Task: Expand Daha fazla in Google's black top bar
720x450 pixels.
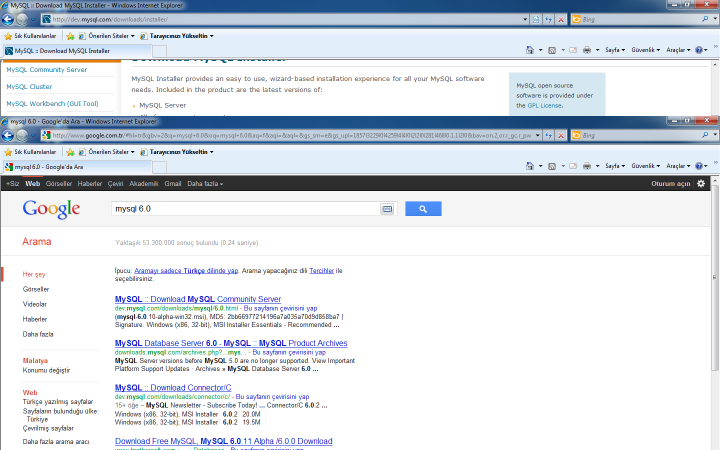Action: pos(205,184)
